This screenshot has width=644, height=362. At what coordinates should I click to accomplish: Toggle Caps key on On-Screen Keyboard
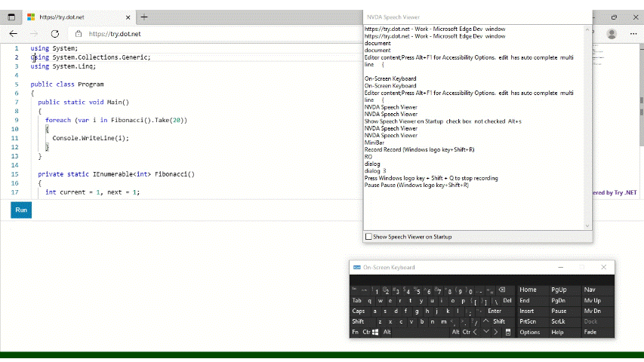tap(360, 311)
